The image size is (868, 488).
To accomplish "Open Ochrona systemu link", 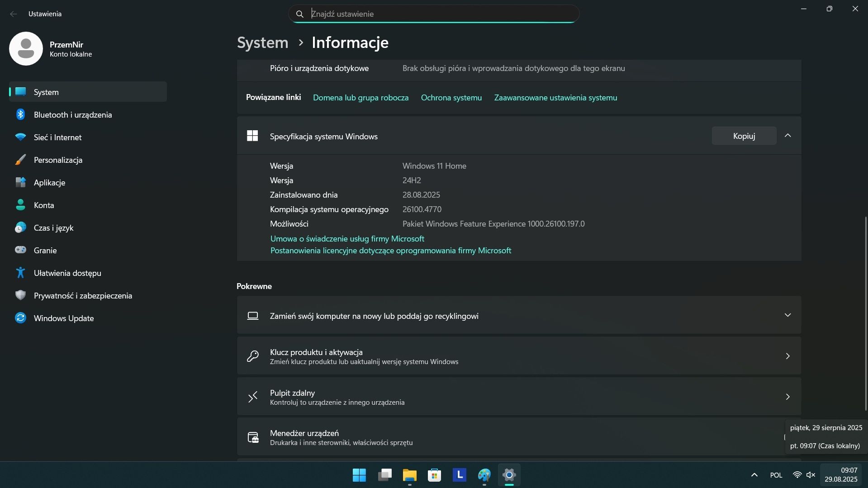I will 451,98.
